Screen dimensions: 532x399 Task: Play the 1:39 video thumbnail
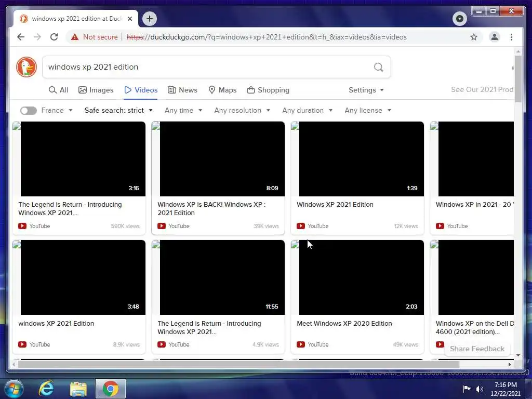[362, 159]
